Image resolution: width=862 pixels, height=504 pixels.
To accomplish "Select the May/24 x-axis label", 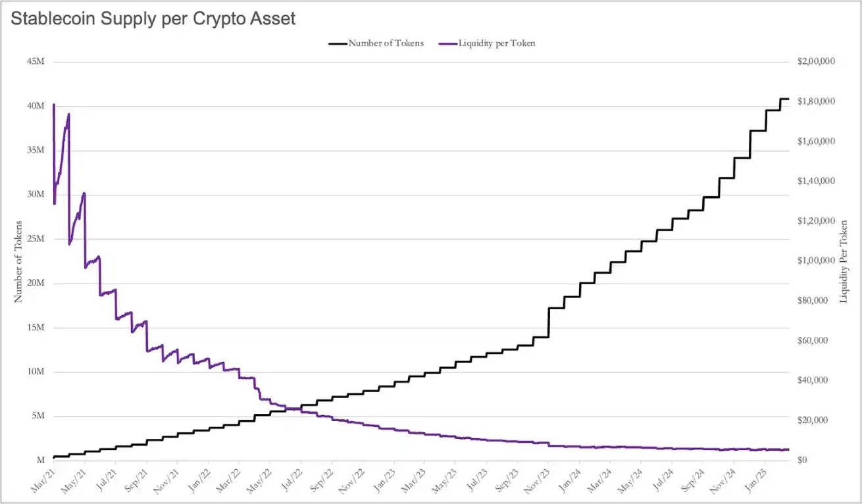I will click(x=628, y=478).
